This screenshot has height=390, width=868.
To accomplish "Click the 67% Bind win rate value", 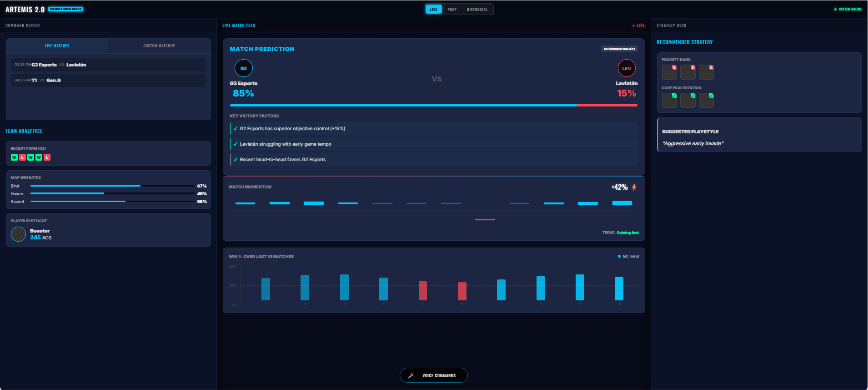I will (202, 186).
